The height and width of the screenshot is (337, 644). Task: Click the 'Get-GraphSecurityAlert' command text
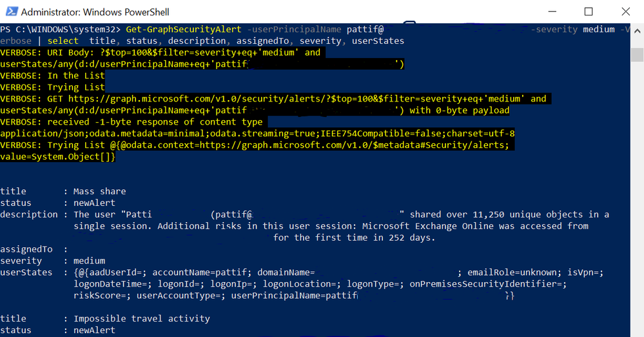coord(184,29)
